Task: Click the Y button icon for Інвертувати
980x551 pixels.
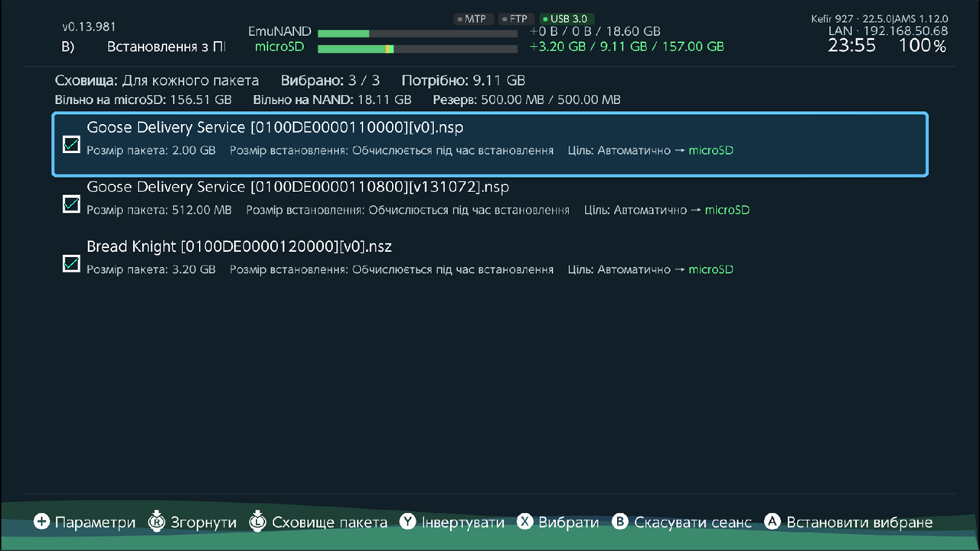Action: click(408, 522)
